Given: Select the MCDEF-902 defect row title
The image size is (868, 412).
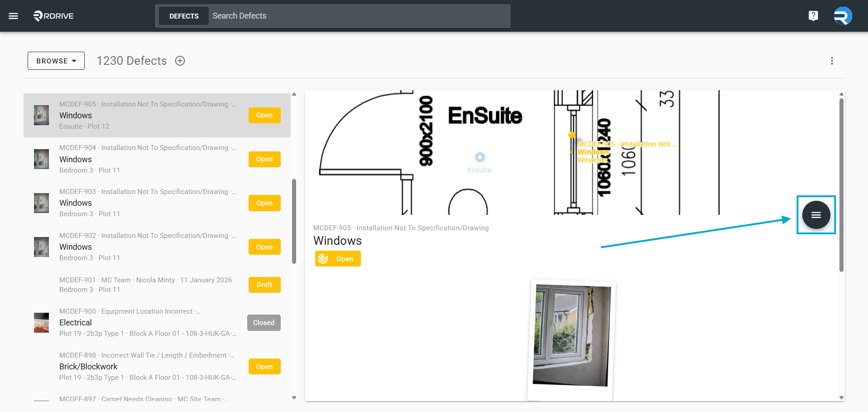Looking at the screenshot, I should pyautogui.click(x=76, y=247).
